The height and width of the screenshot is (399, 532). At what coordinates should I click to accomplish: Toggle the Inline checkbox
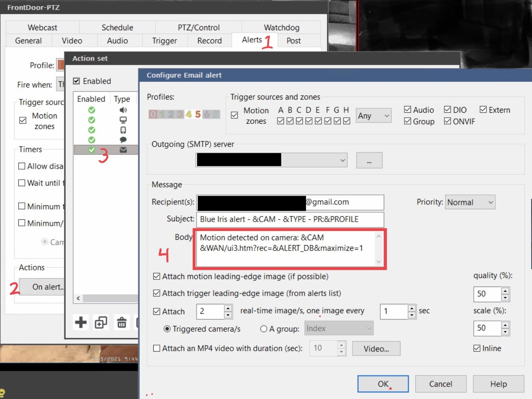(x=477, y=348)
